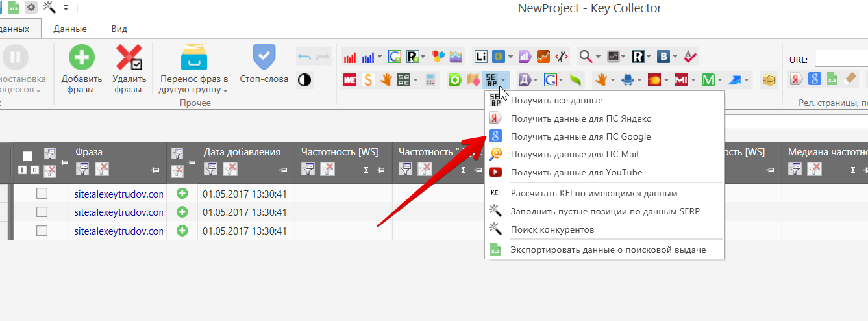The height and width of the screenshot is (321, 868).
Task: Click the Удалить фразы red cross icon
Action: point(129,58)
